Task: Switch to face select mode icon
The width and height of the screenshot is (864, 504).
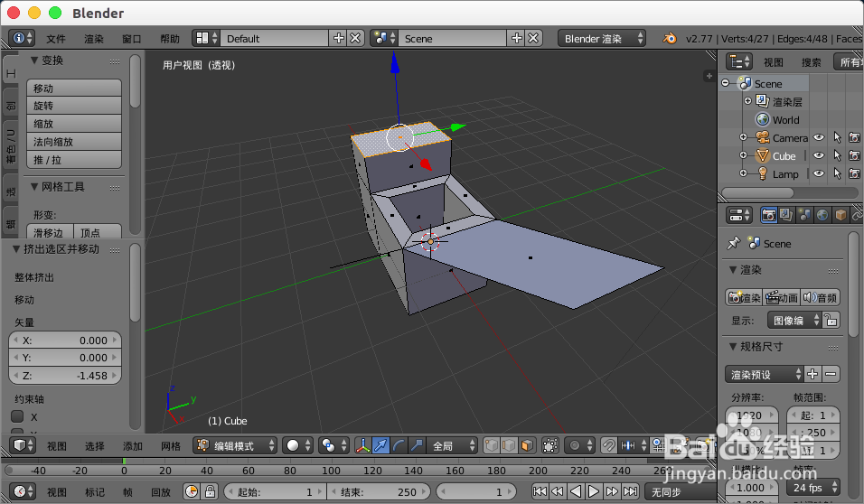Action: click(x=527, y=445)
